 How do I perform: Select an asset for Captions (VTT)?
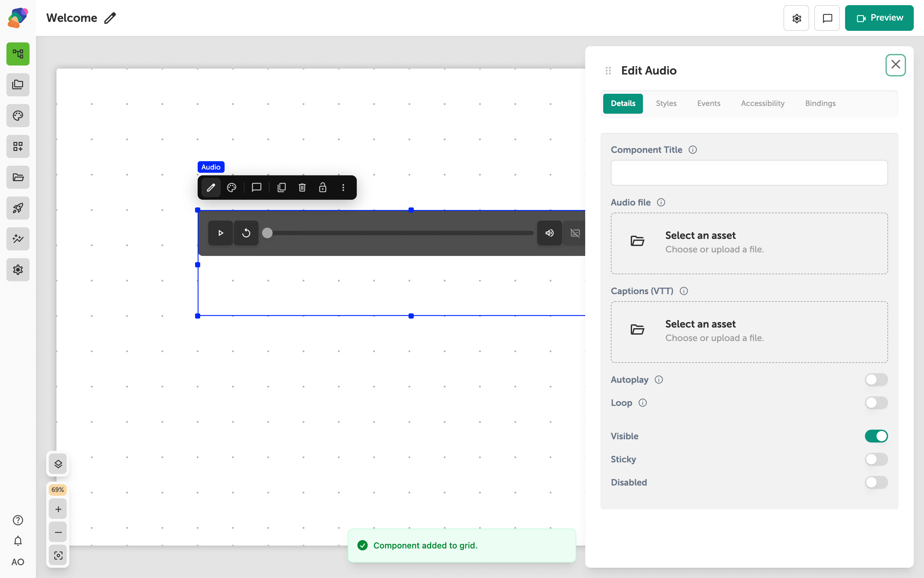(749, 332)
